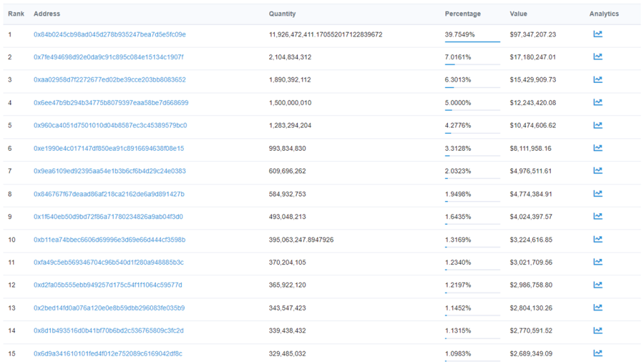Image resolution: width=644 pixels, height=362 pixels.
Task: Open address 0xaa02958d7f2272677ed02be39cce203bb8083652
Action: pos(109,80)
